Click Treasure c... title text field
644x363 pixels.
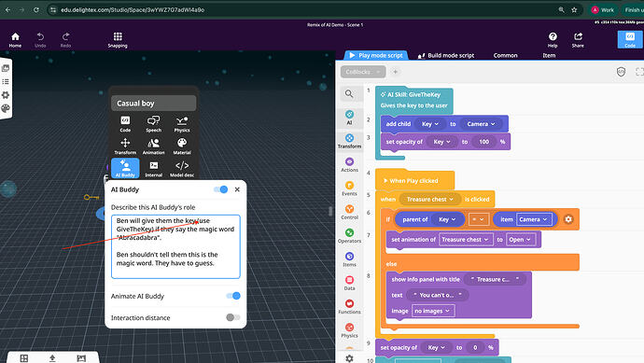(494, 279)
